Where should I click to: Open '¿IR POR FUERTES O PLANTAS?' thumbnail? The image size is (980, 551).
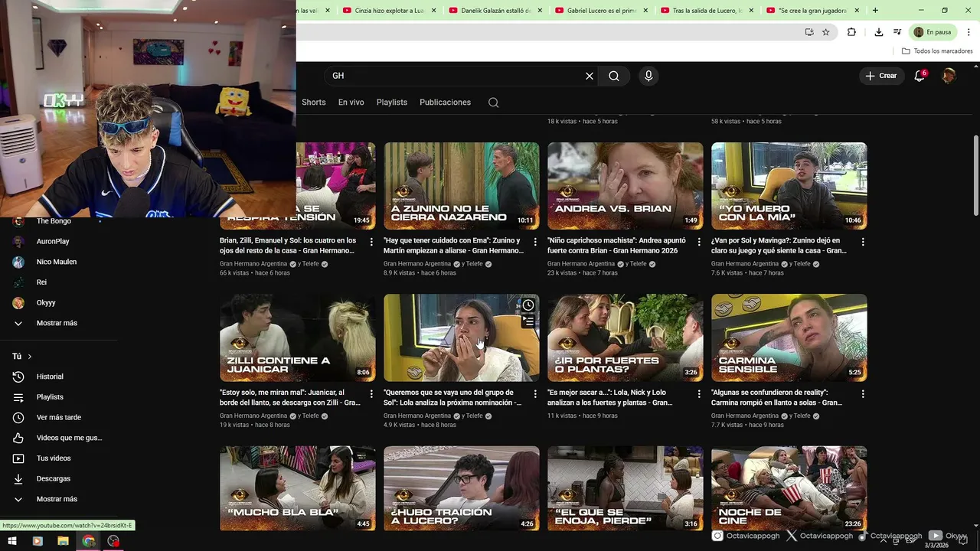coord(626,337)
